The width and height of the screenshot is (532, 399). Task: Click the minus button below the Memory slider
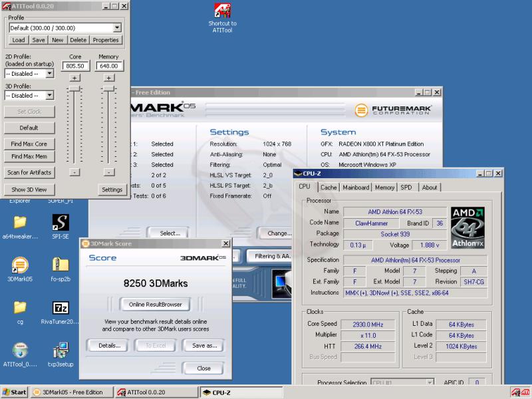pos(108,172)
